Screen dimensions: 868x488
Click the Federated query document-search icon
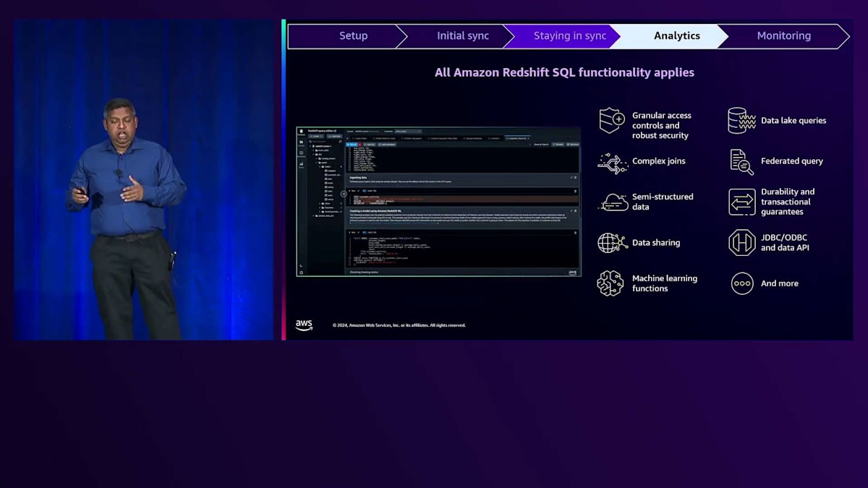(x=741, y=162)
